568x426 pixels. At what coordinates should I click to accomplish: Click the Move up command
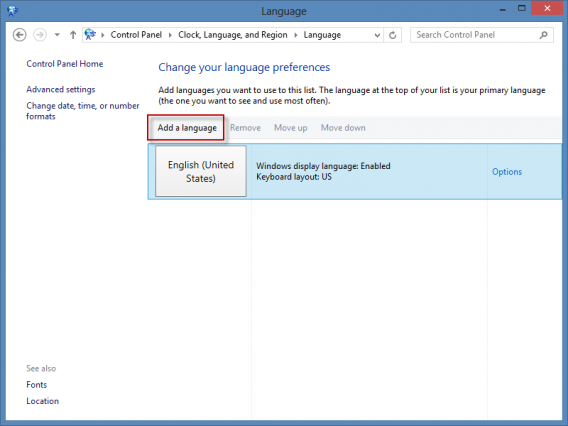[x=291, y=128]
